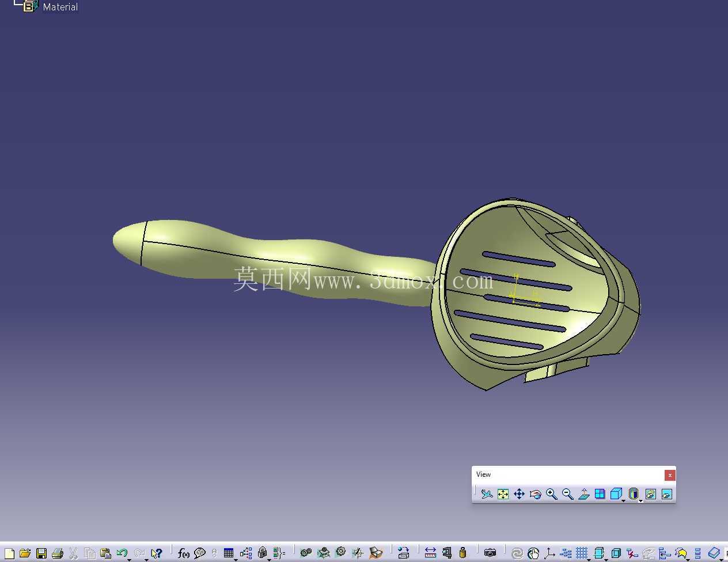
Task: Expand the Design Table dropdown arrow
Action: pyautogui.click(x=236, y=559)
